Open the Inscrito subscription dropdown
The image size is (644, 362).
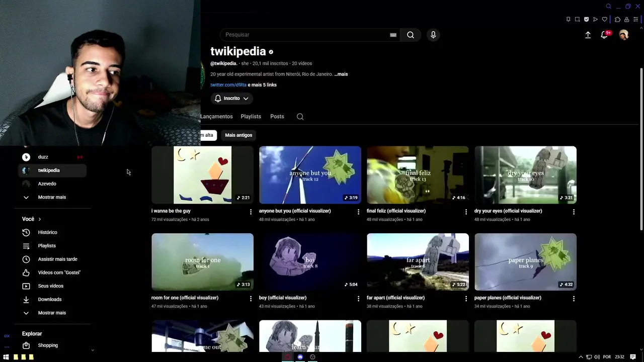[x=231, y=99]
